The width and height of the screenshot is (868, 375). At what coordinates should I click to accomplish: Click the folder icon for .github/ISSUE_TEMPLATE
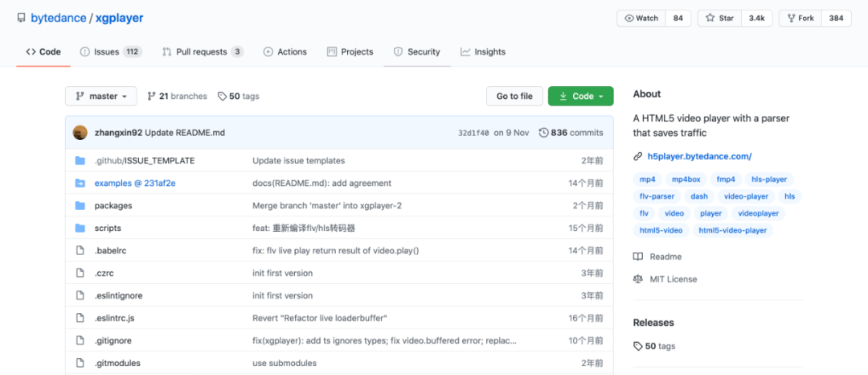point(80,161)
